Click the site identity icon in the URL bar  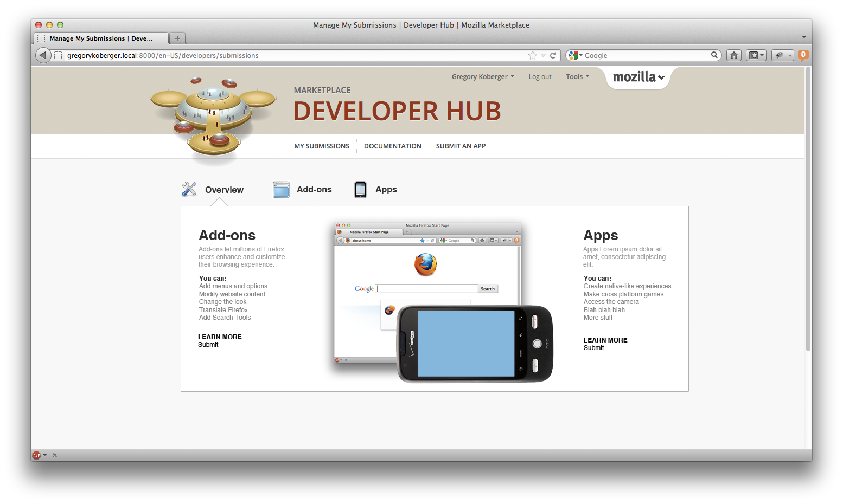click(x=59, y=55)
